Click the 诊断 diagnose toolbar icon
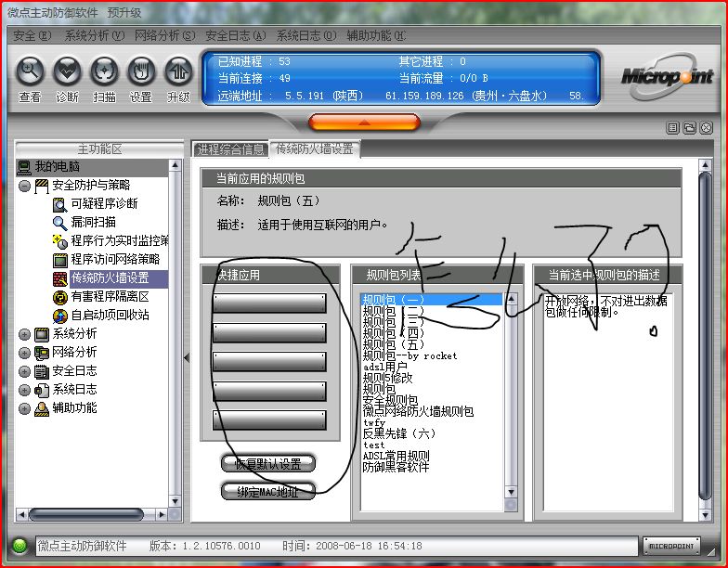Viewport: 728px width, 568px height. pos(67,71)
